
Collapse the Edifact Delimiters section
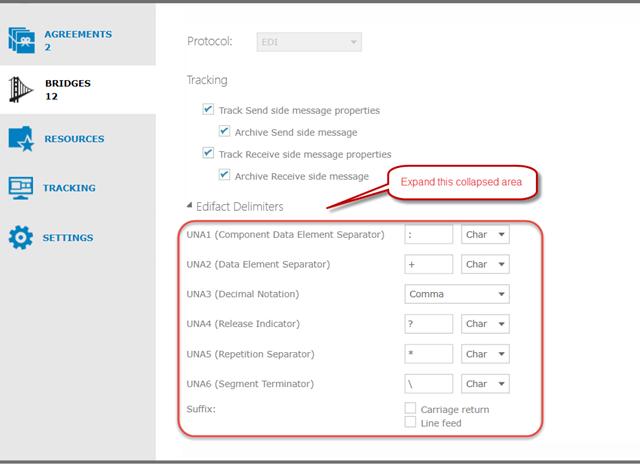pyautogui.click(x=190, y=206)
